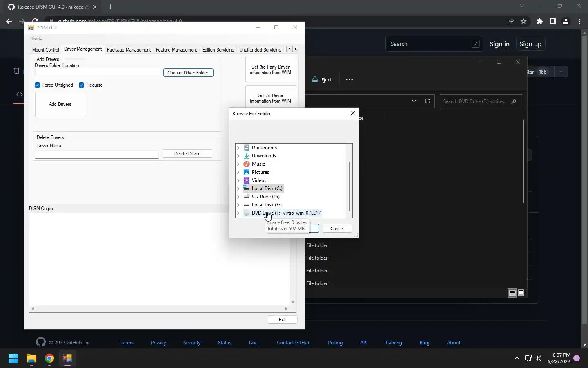Switch to the Edition Servicing tab
Viewport: 588px width, 368px height.
point(218,50)
